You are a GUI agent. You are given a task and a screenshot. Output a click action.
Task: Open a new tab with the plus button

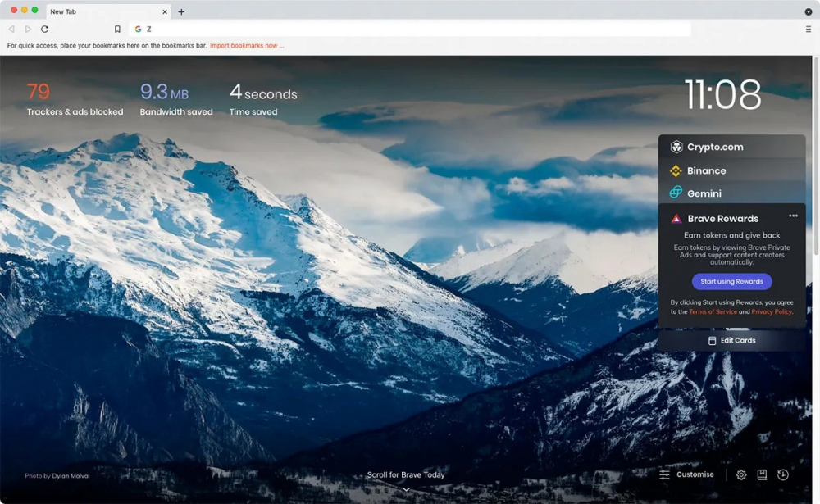click(x=181, y=11)
